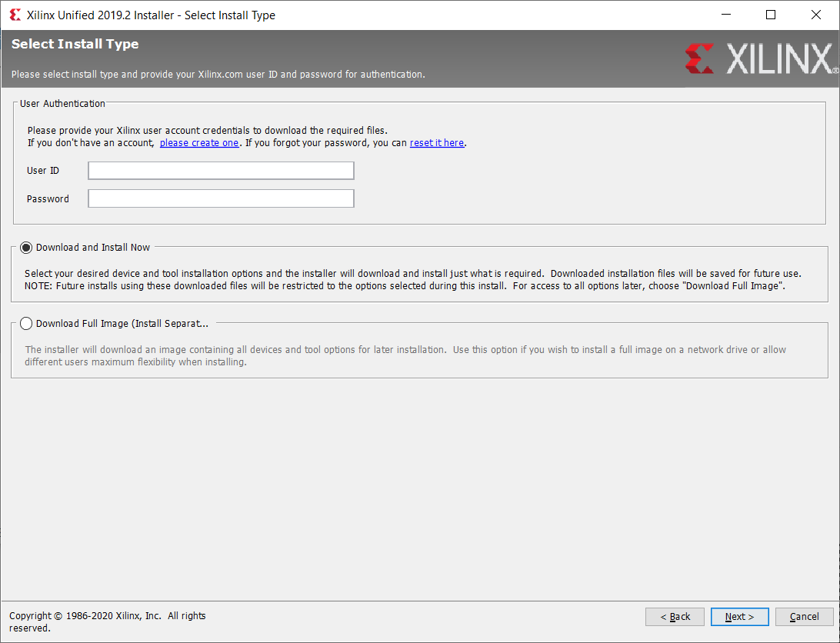Close the installer window
The image size is (840, 643).
tap(816, 15)
